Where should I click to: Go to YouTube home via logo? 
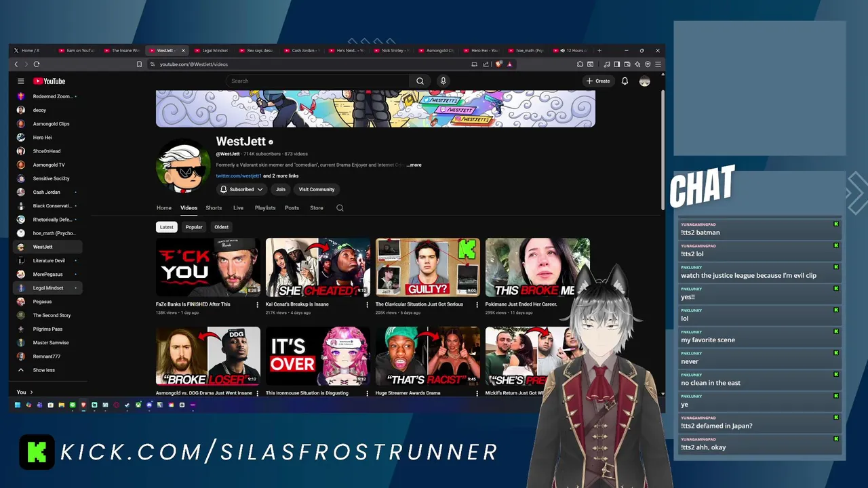[49, 81]
